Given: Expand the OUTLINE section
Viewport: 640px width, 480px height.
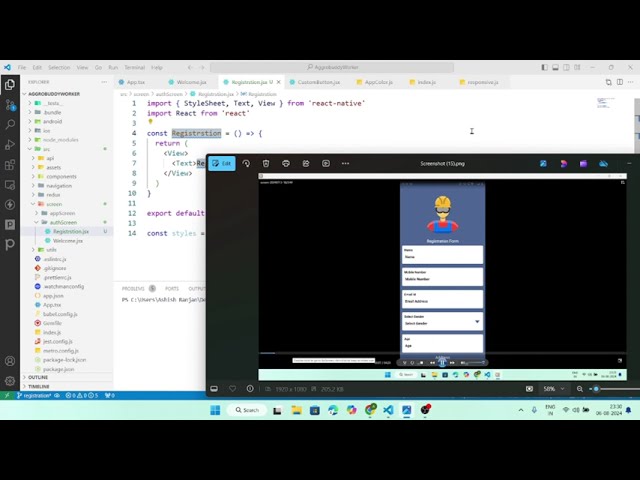Looking at the screenshot, I should coord(38,378).
